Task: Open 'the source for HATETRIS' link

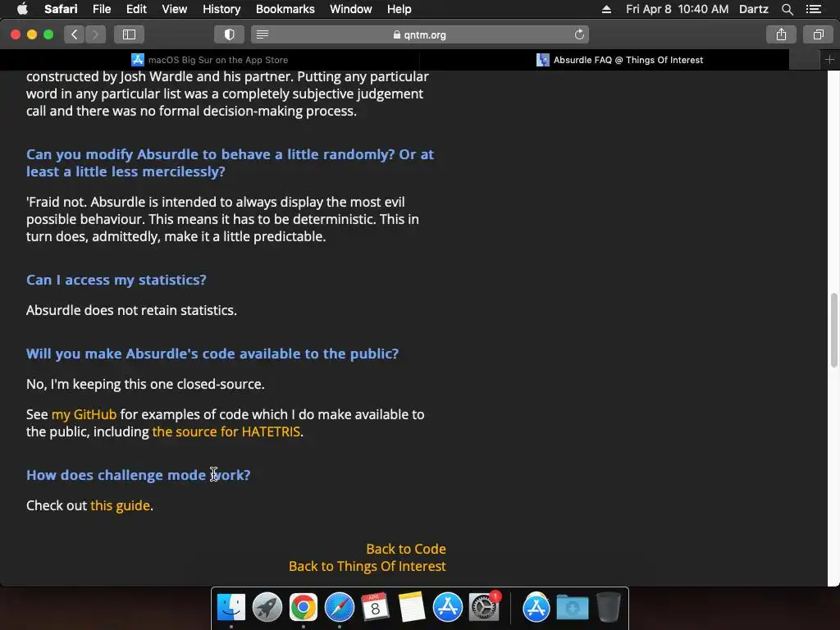Action: point(226,431)
